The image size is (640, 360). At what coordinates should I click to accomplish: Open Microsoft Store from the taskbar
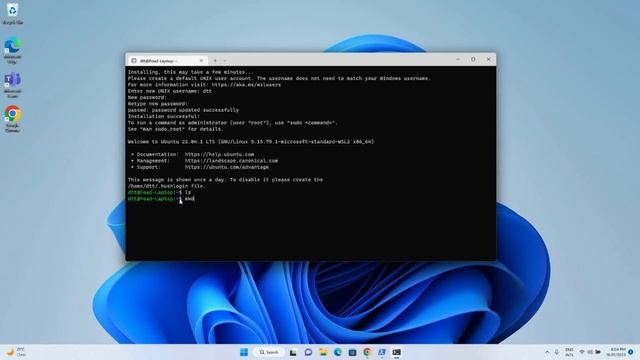click(x=353, y=352)
